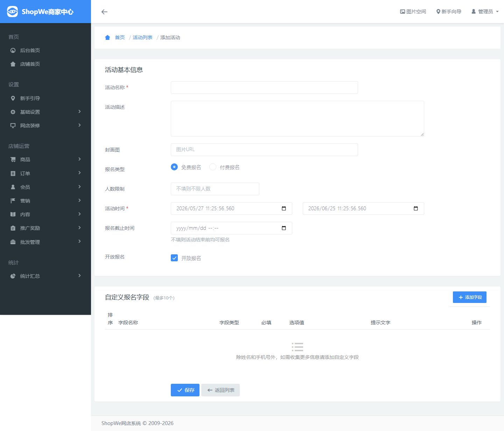Click the 批发管理 briefcase icon
Screen dimensions: 504x431
(x=13, y=242)
